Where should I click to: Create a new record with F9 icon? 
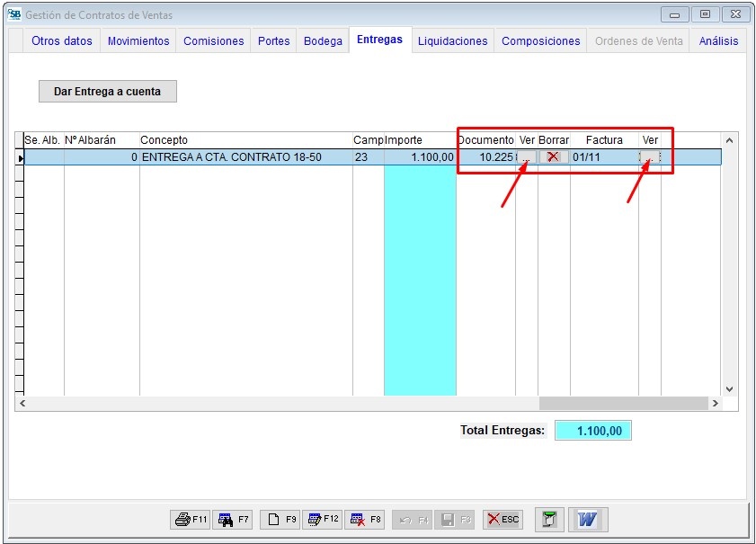[x=280, y=520]
